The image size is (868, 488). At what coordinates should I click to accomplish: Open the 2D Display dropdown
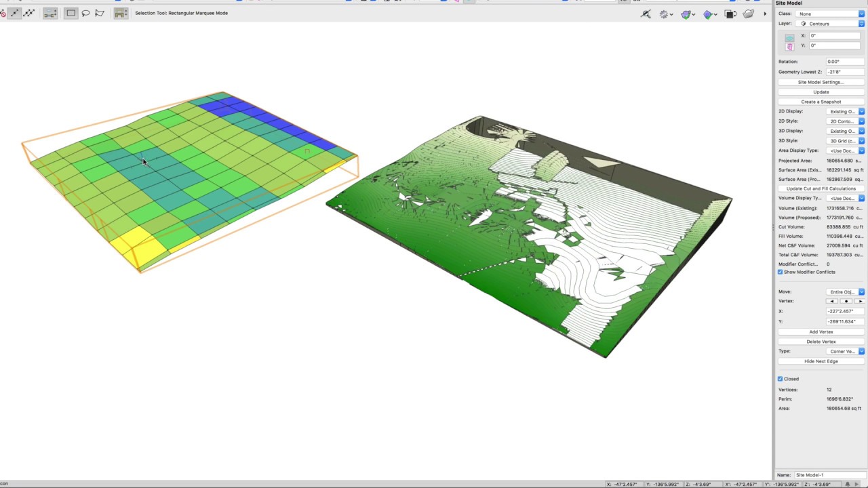(x=846, y=111)
